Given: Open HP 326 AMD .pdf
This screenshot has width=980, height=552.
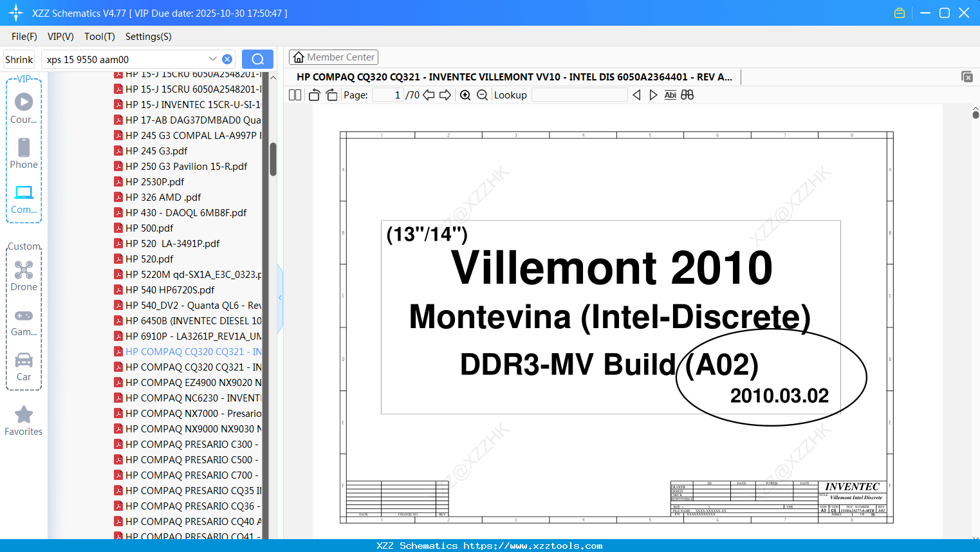Looking at the screenshot, I should (157, 197).
